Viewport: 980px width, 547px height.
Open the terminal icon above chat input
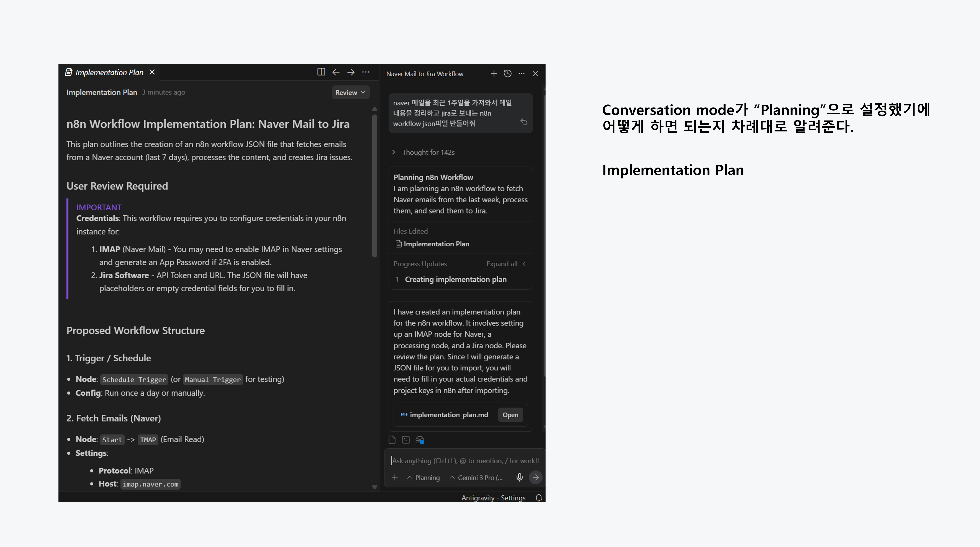click(x=406, y=440)
